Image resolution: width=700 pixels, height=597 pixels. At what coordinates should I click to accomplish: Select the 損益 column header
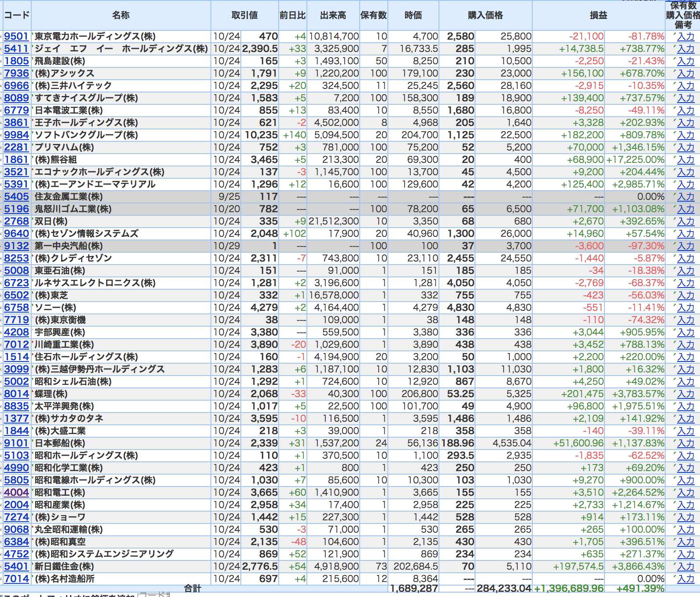point(598,15)
